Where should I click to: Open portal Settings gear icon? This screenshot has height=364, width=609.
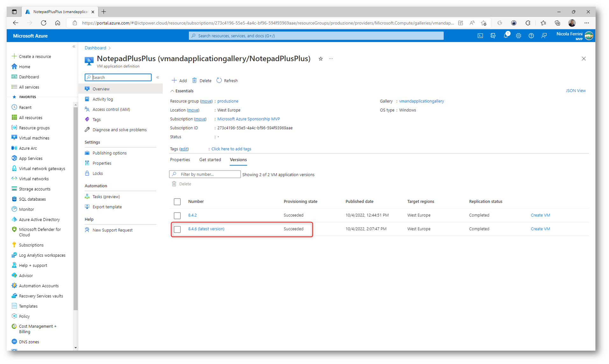(x=518, y=36)
